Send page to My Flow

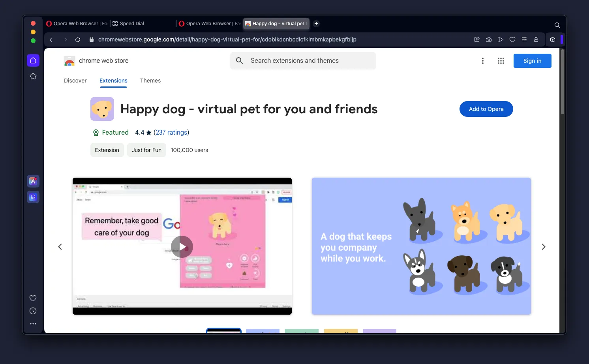click(x=501, y=39)
